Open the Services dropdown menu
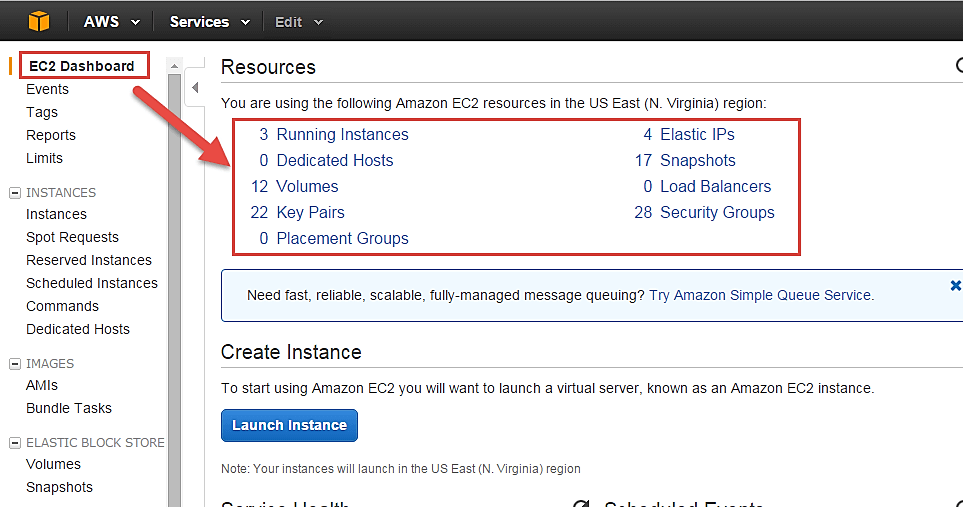The image size is (963, 507). point(211,21)
